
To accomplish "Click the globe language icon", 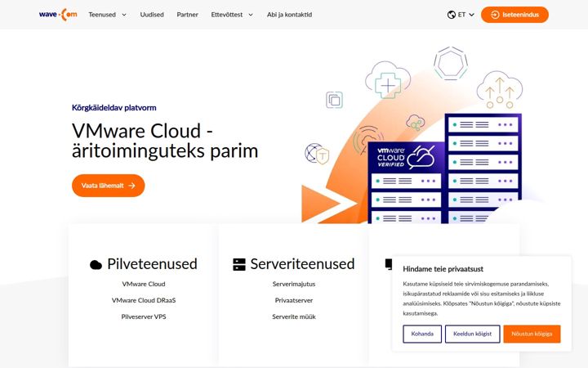I will point(452,15).
